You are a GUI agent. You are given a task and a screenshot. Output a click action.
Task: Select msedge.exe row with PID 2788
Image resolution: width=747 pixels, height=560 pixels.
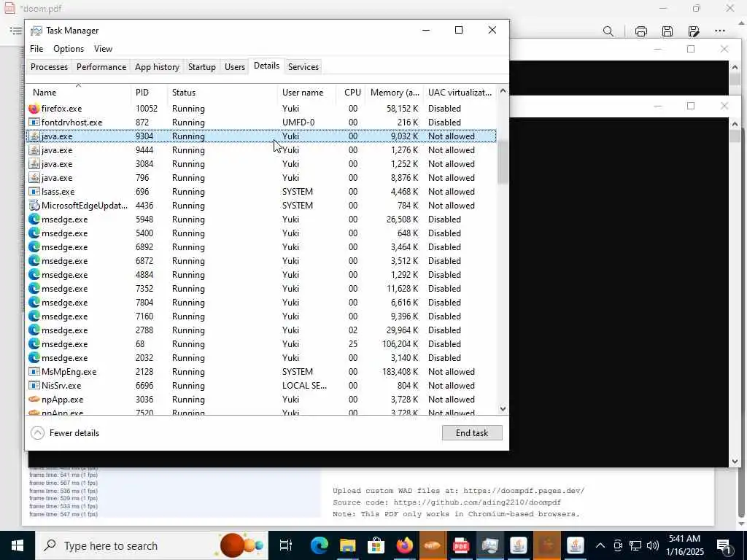click(261, 330)
